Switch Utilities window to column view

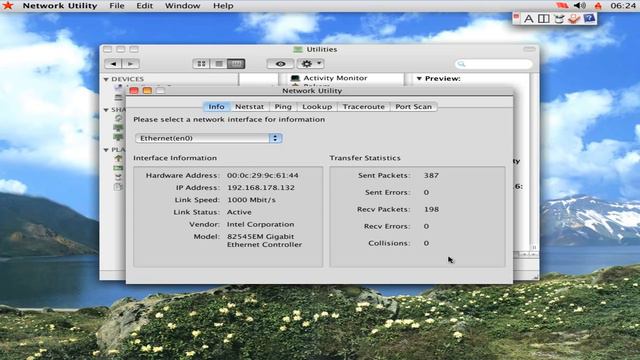(236, 64)
